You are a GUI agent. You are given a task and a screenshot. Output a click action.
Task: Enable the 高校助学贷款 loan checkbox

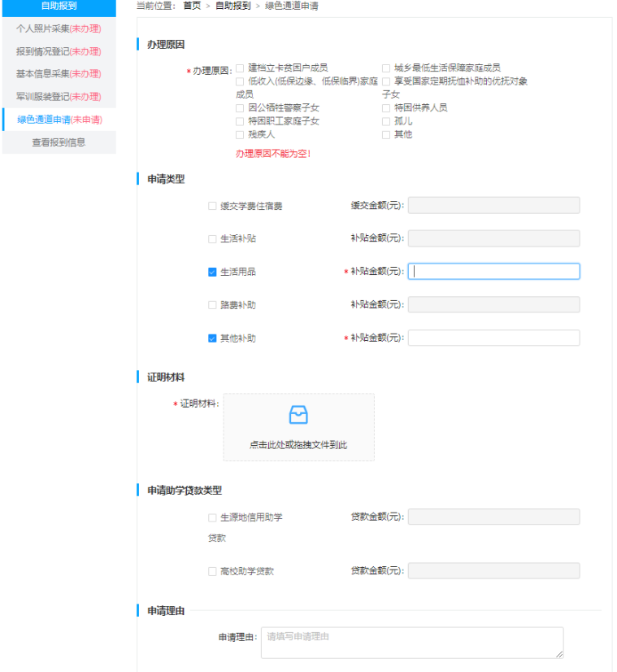click(212, 571)
